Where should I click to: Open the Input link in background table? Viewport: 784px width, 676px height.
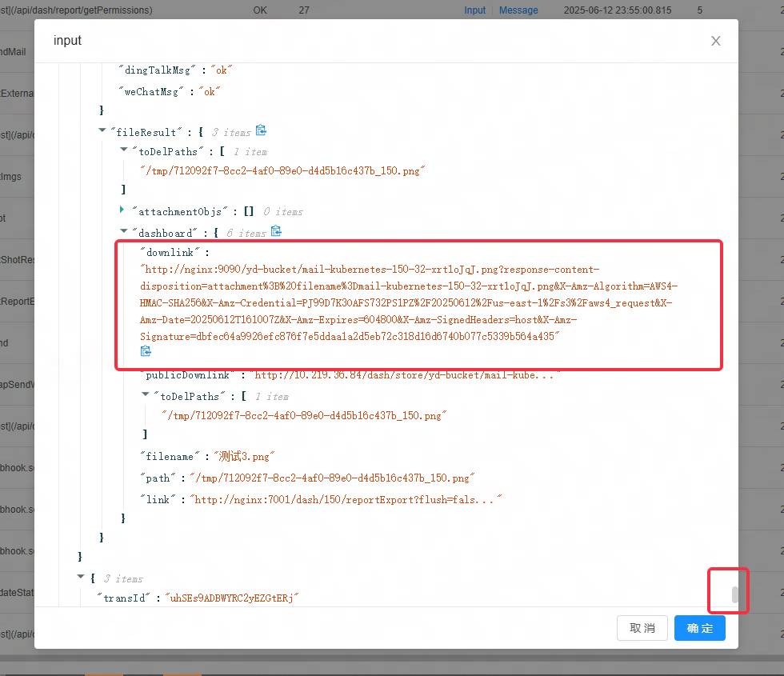[x=474, y=10]
